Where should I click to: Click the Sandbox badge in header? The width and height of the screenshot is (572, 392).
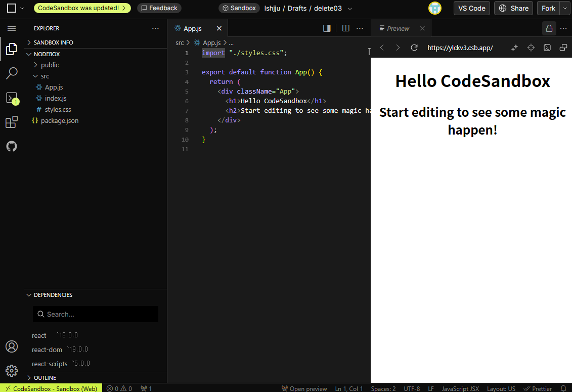click(239, 8)
